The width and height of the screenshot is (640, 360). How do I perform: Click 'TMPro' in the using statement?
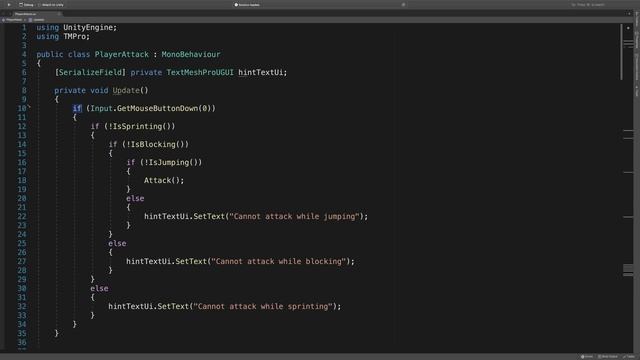click(x=74, y=36)
